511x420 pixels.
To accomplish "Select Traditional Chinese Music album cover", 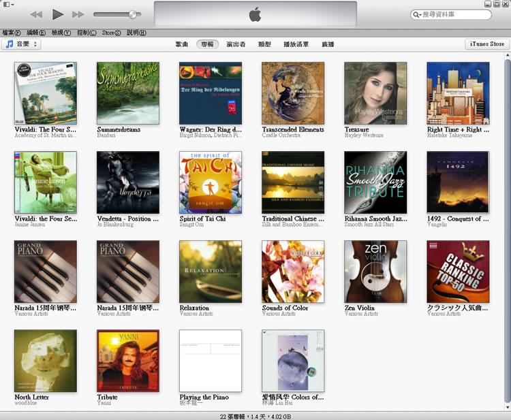I will tap(293, 182).
